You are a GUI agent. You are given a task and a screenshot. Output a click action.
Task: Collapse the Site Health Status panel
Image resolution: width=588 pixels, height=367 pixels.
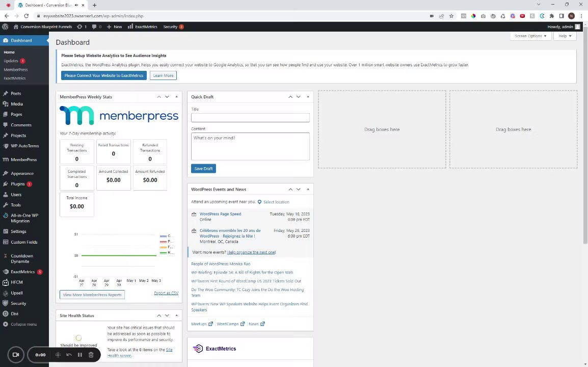177,316
